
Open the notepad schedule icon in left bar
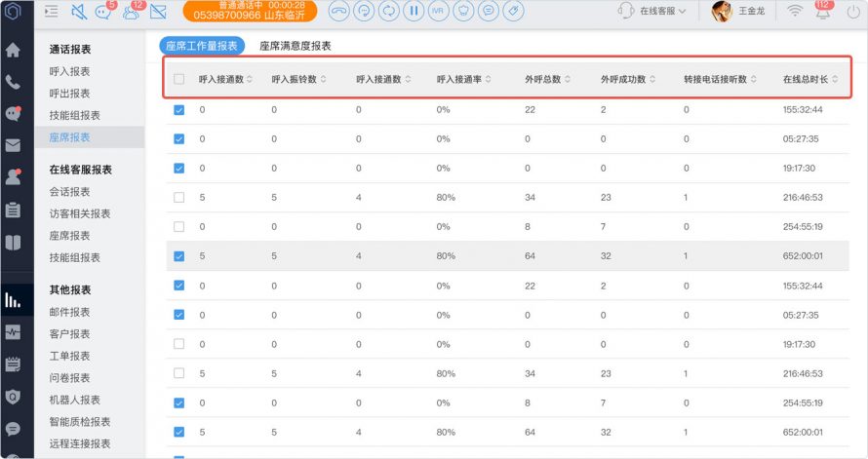[13, 363]
